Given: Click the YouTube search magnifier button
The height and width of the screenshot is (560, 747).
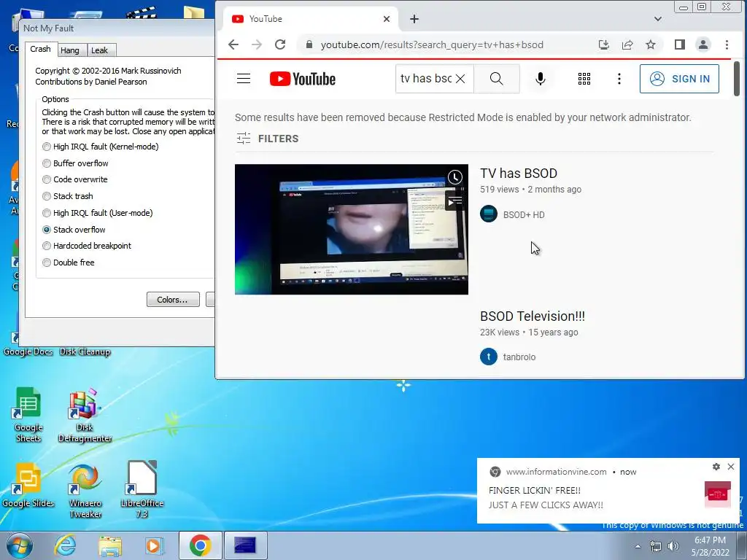Looking at the screenshot, I should tap(496, 79).
